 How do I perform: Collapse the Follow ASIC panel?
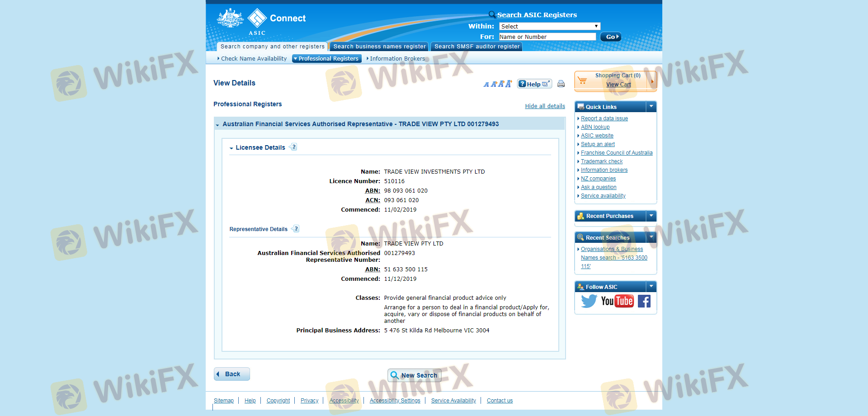point(651,287)
